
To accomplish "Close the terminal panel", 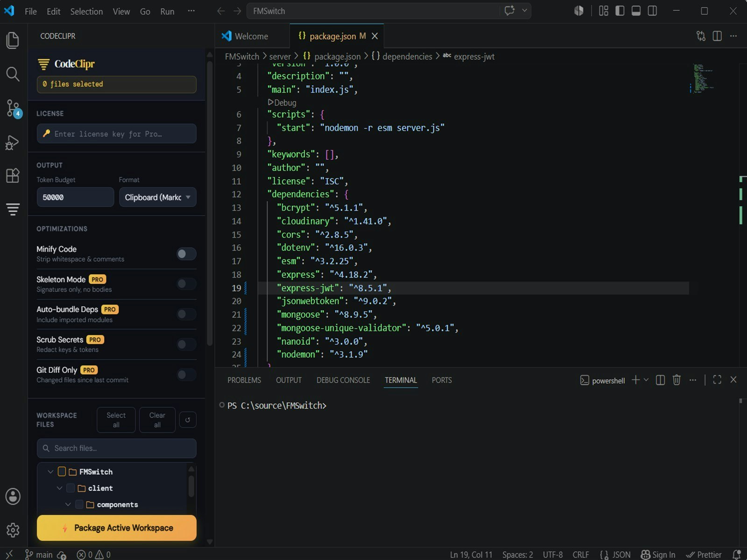I will click(x=733, y=380).
